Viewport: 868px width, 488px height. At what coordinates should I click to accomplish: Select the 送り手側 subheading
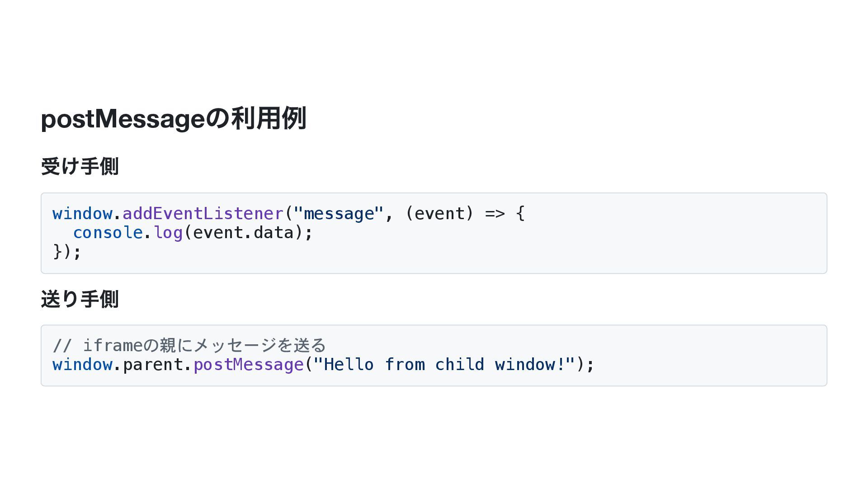(x=80, y=299)
